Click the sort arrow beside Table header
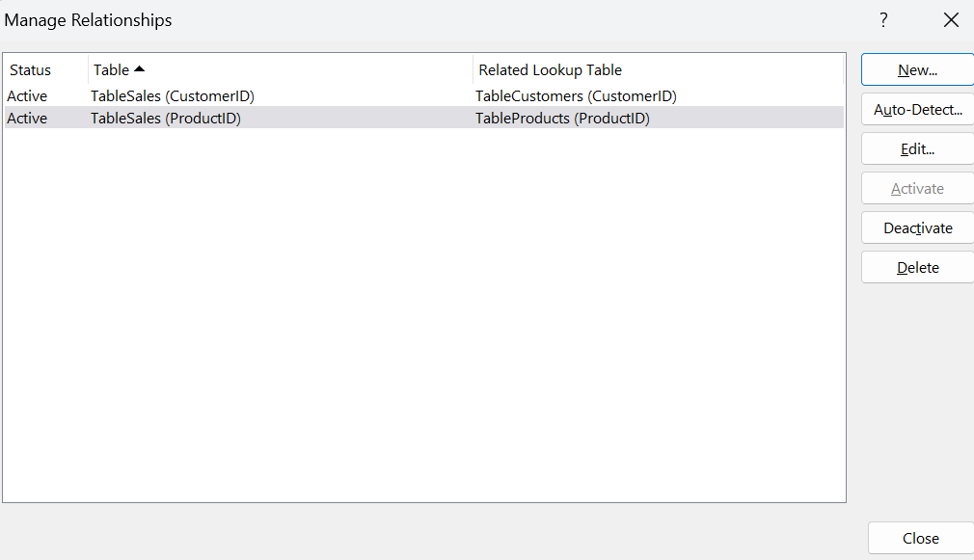This screenshot has width=974, height=560. pos(140,69)
